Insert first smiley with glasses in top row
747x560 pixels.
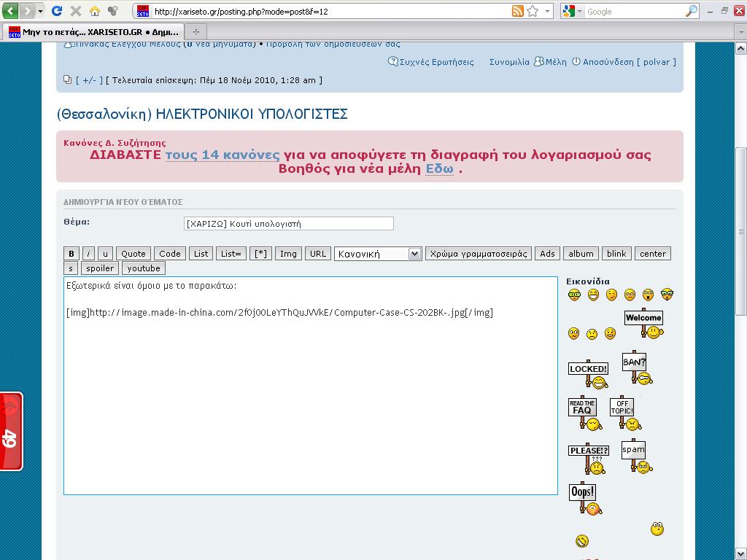pyautogui.click(x=575, y=295)
